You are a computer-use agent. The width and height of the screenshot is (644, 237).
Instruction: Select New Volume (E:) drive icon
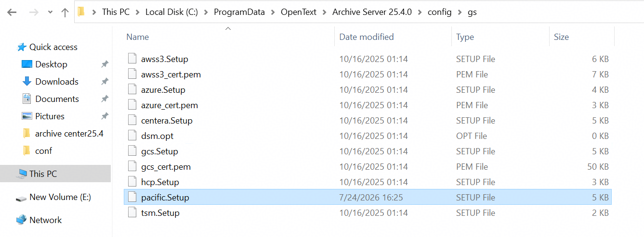(x=21, y=198)
